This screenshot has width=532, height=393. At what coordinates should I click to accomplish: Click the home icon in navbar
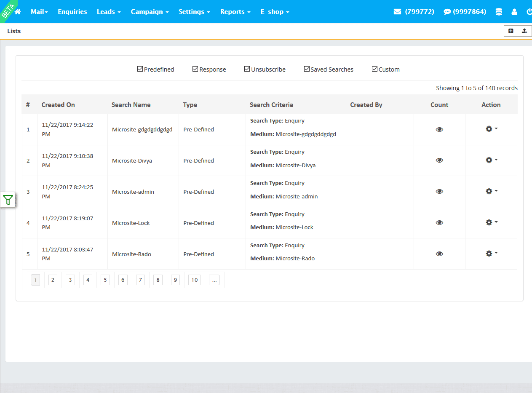(x=18, y=12)
